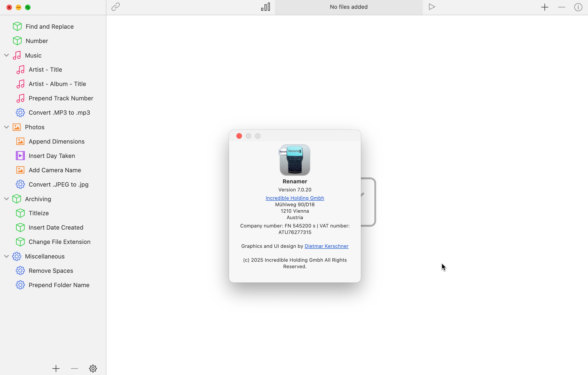Image resolution: width=588 pixels, height=375 pixels.
Task: Collapse the Photos group chevron
Action: (7, 127)
